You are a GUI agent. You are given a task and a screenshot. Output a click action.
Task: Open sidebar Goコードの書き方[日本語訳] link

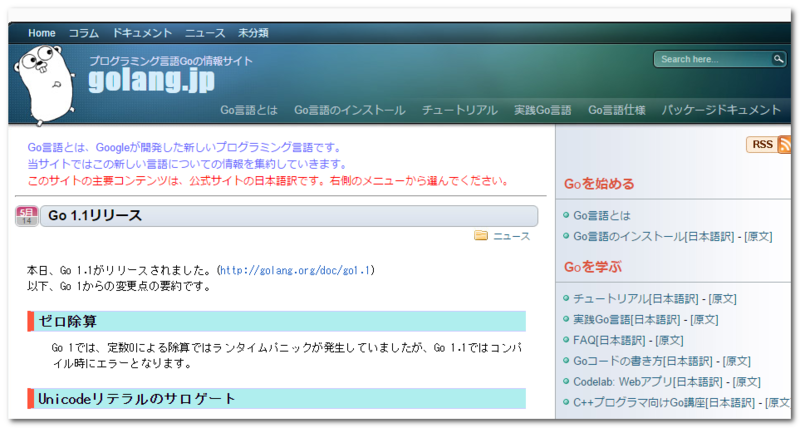(643, 361)
